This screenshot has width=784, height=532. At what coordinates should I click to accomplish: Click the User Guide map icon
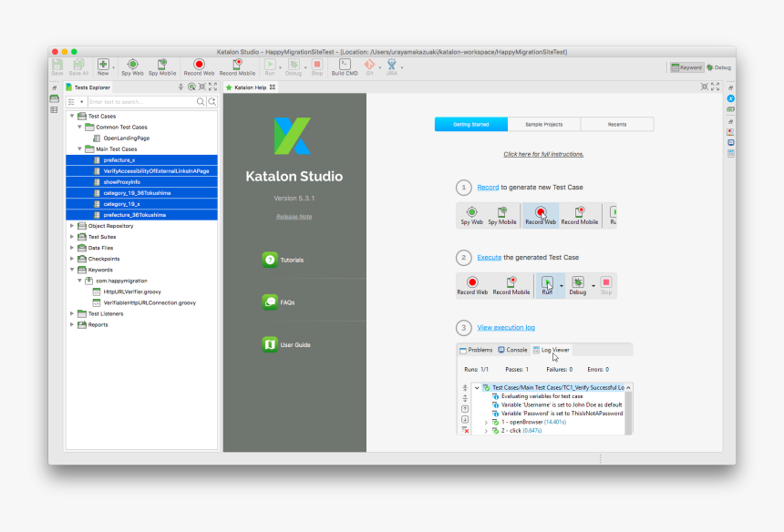click(x=270, y=344)
